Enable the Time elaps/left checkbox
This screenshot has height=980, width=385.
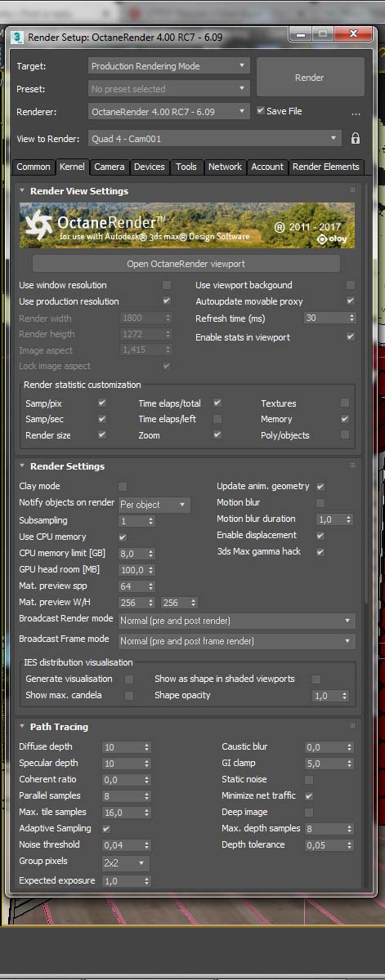217,419
